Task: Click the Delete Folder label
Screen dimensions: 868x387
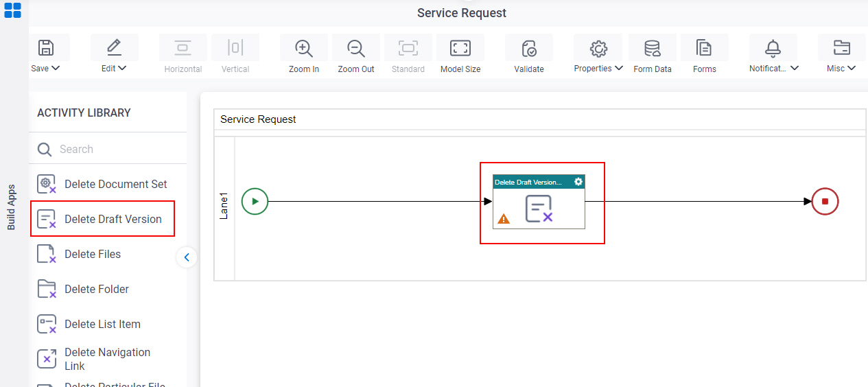Action: pos(97,289)
